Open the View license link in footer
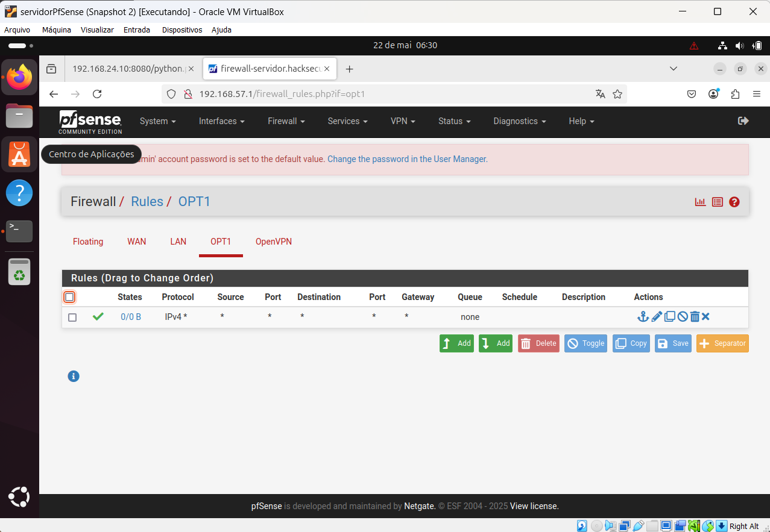Viewport: 770px width, 532px height. coord(534,506)
